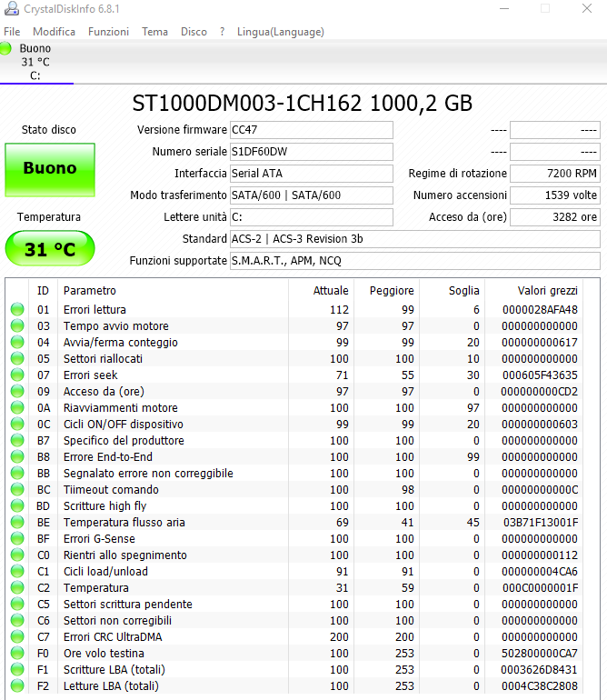Click the Versione firmware field CC47

(312, 130)
